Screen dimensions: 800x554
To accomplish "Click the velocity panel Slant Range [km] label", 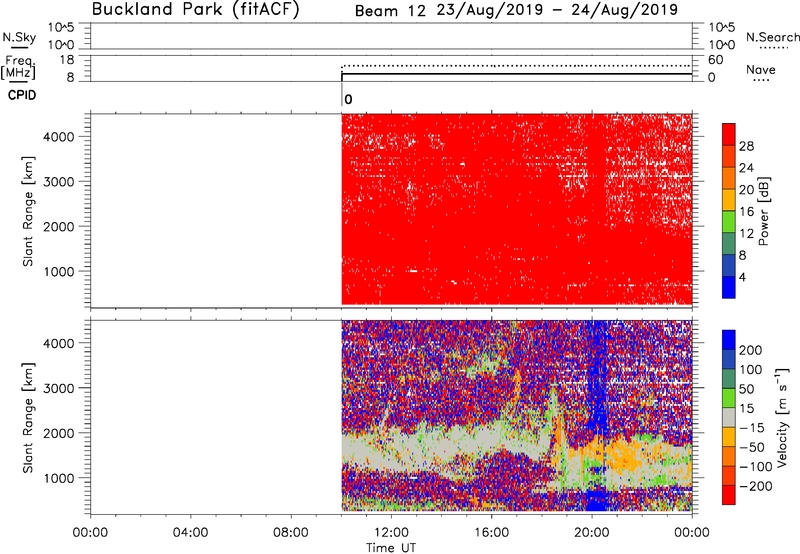I will click(28, 418).
